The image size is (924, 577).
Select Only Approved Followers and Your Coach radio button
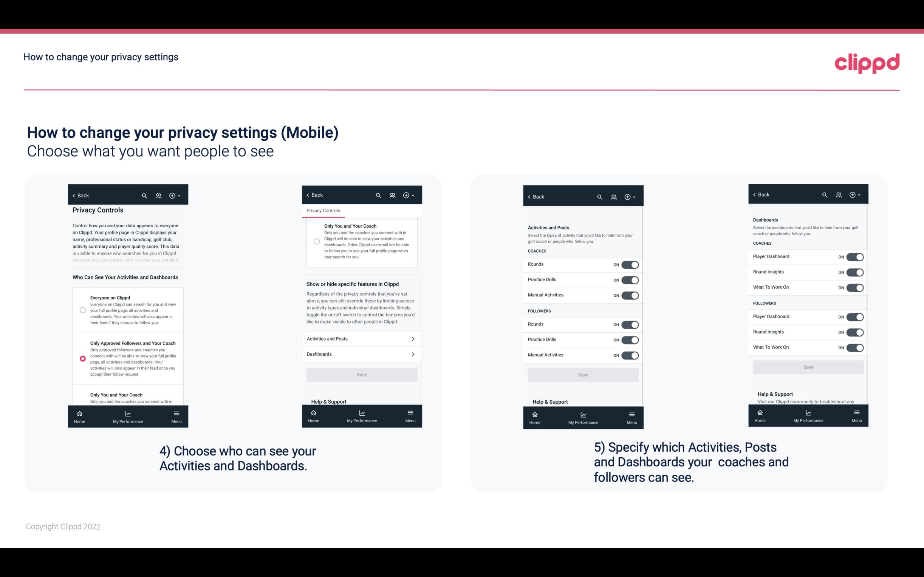tap(82, 358)
